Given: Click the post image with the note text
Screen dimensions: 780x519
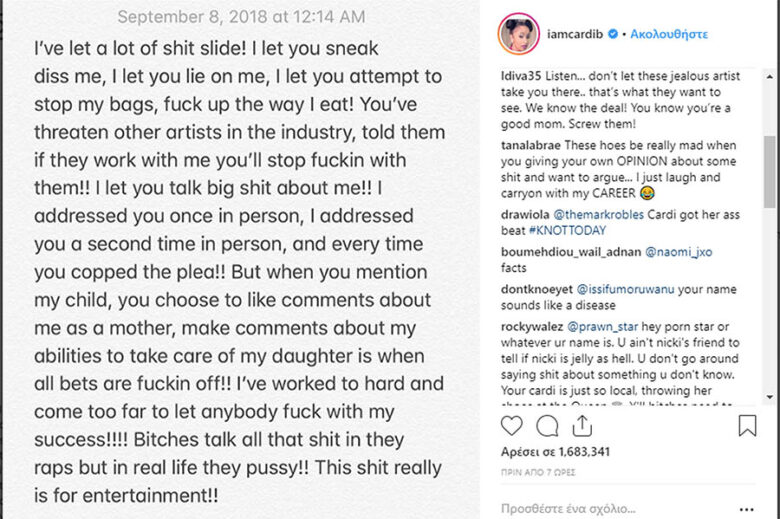Looking at the screenshot, I should coord(240,260).
